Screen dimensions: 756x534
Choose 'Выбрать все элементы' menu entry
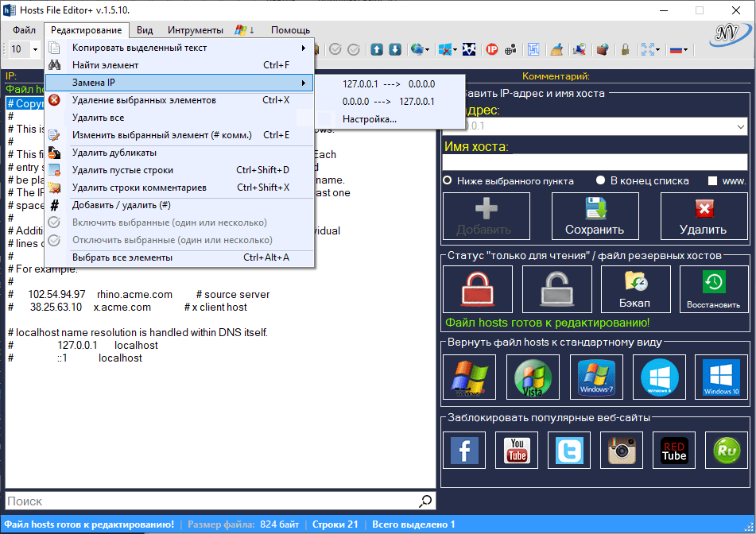[180, 257]
